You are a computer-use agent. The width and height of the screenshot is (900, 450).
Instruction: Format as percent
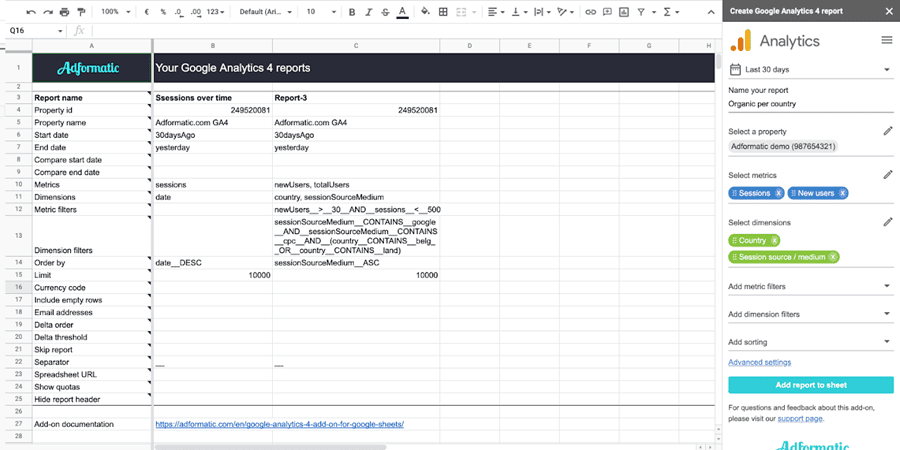(x=163, y=11)
